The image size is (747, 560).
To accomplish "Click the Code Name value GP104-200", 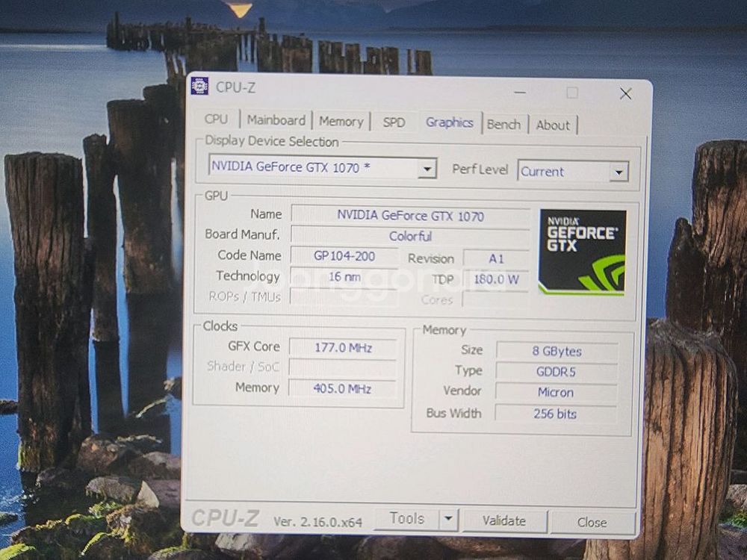I will pyautogui.click(x=344, y=256).
